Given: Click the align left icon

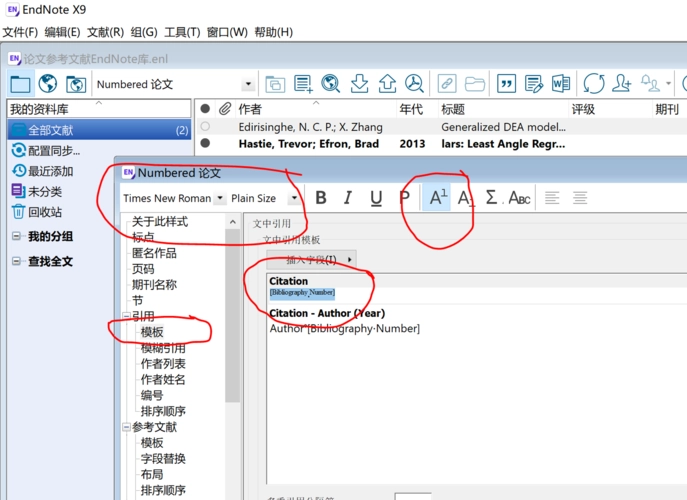Looking at the screenshot, I should pos(552,198).
